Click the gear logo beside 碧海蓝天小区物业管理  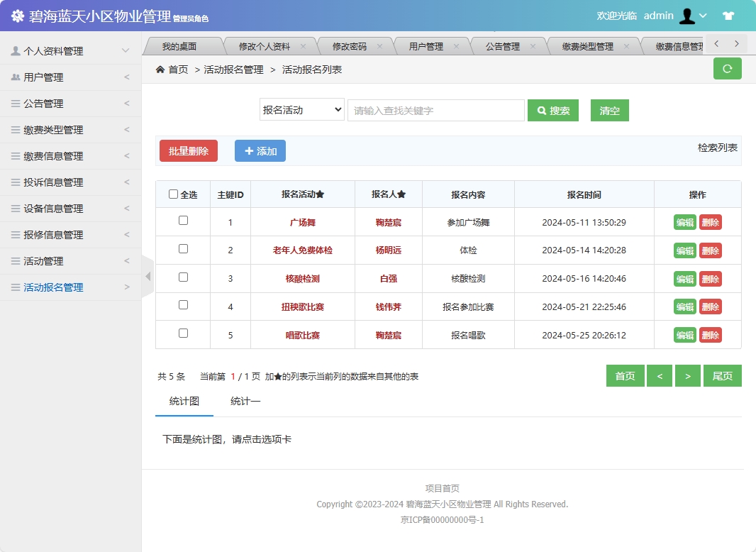point(17,15)
